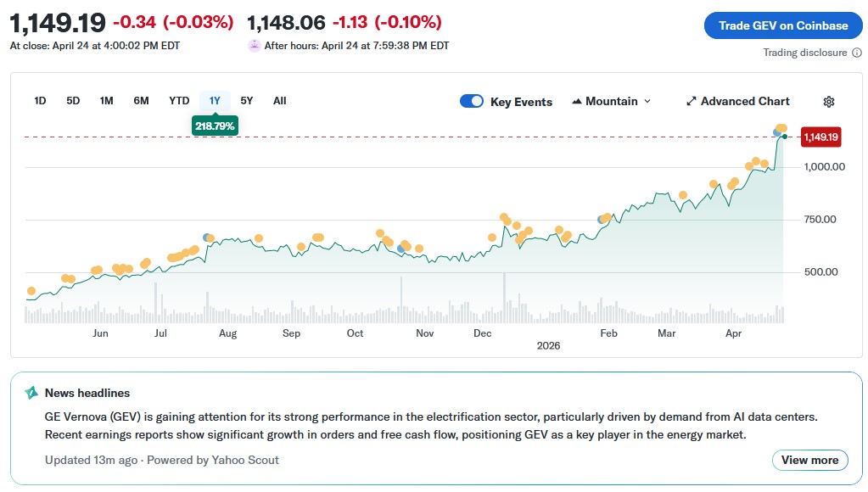Click the View more button

[809, 460]
